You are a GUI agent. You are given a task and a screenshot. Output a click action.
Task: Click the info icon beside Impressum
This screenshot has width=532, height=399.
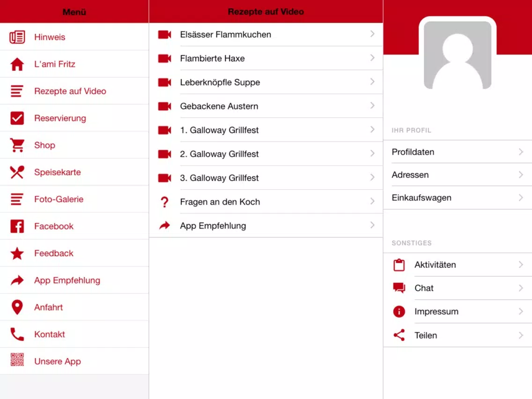(x=399, y=311)
